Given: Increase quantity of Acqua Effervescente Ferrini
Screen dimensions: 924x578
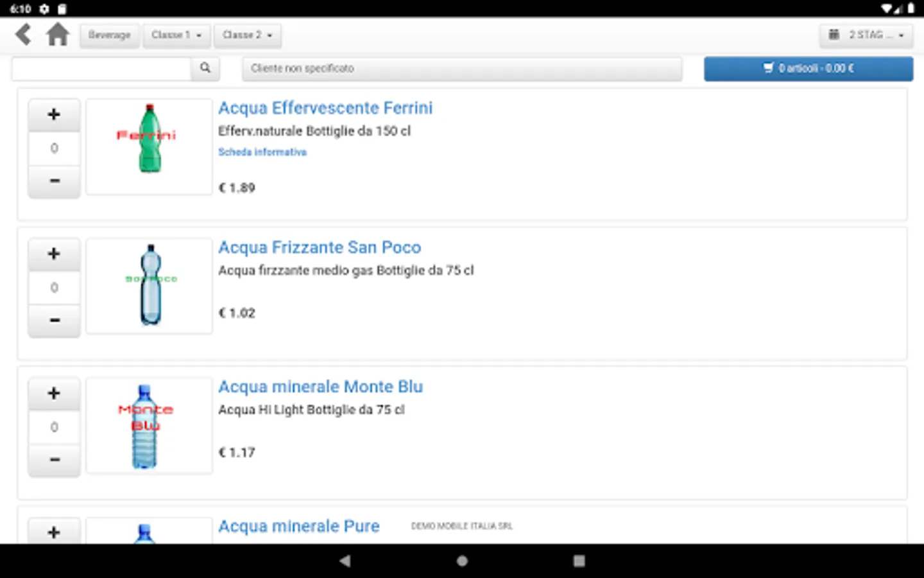Looking at the screenshot, I should pyautogui.click(x=54, y=115).
